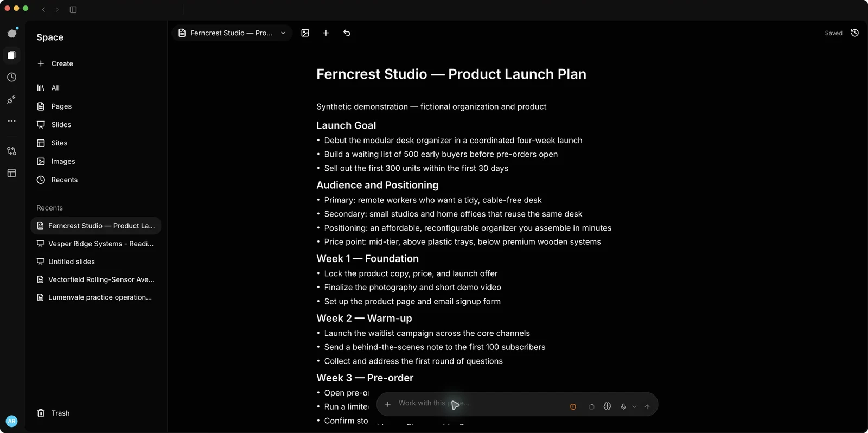Activate the microphone voice input icon

[x=623, y=406]
